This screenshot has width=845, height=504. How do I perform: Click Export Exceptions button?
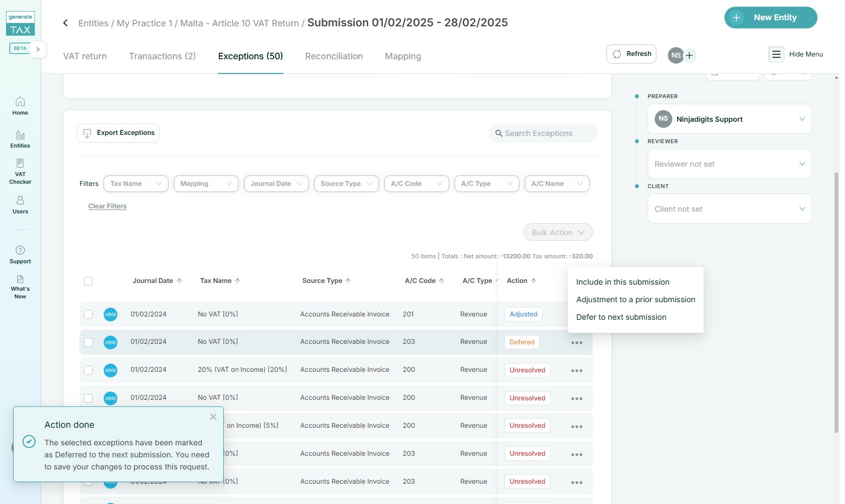118,133
